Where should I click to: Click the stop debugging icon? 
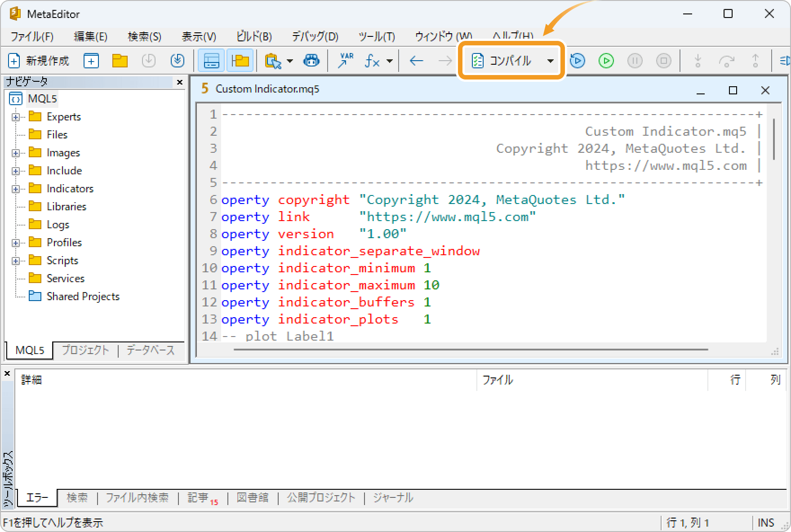point(664,61)
